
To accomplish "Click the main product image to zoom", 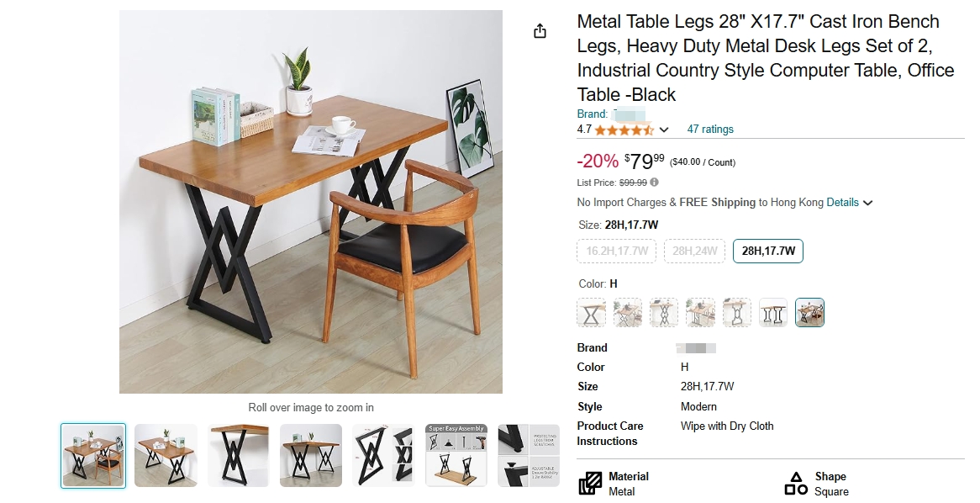I will point(311,201).
